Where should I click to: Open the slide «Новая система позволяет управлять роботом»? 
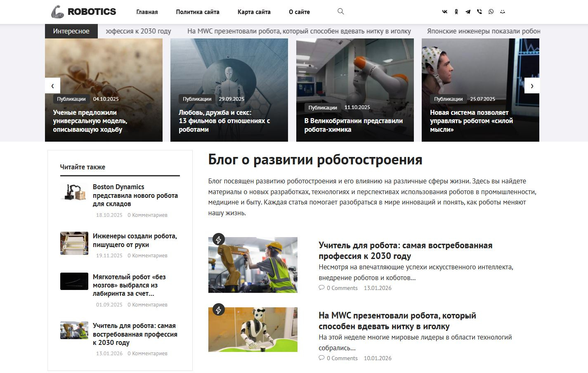tap(471, 121)
